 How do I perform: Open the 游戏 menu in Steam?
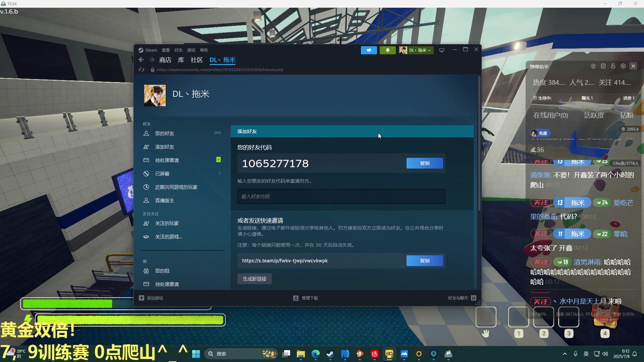pos(191,50)
